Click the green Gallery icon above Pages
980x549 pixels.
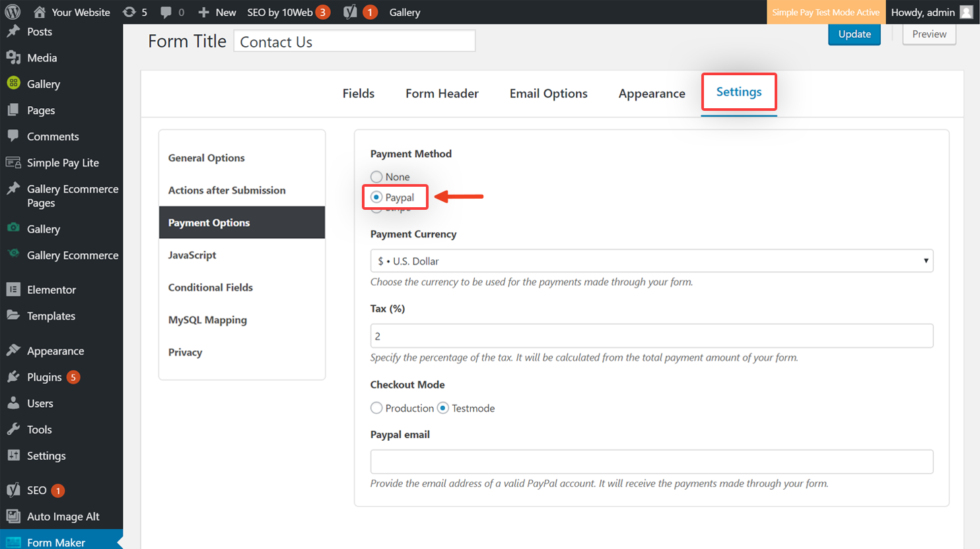(13, 84)
